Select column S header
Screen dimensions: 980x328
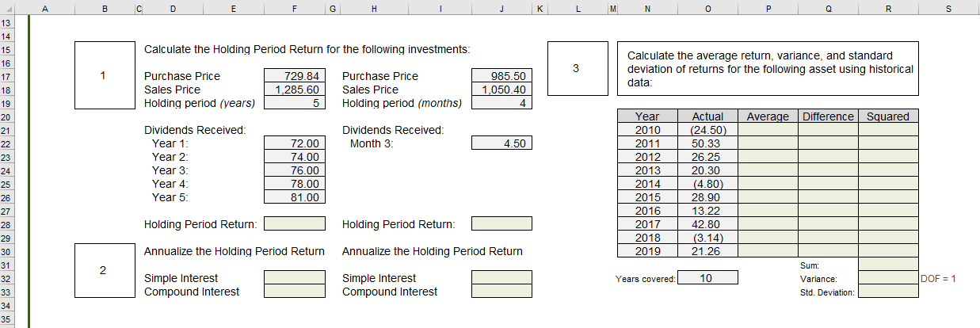[949, 9]
